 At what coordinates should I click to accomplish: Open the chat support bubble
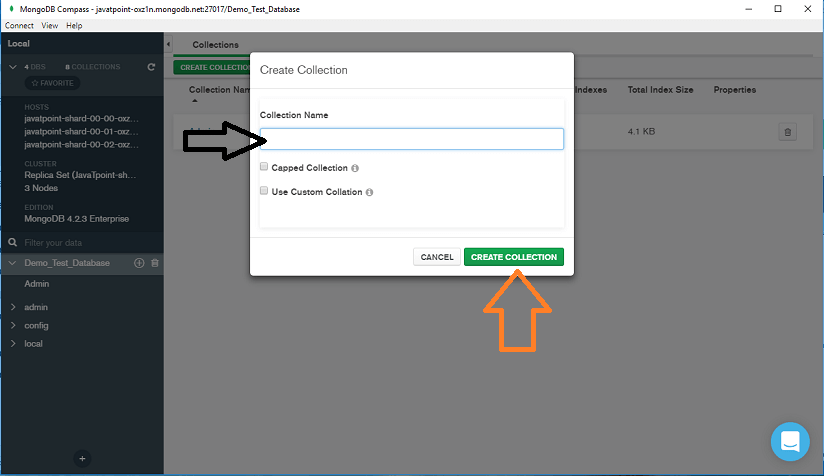pos(790,441)
